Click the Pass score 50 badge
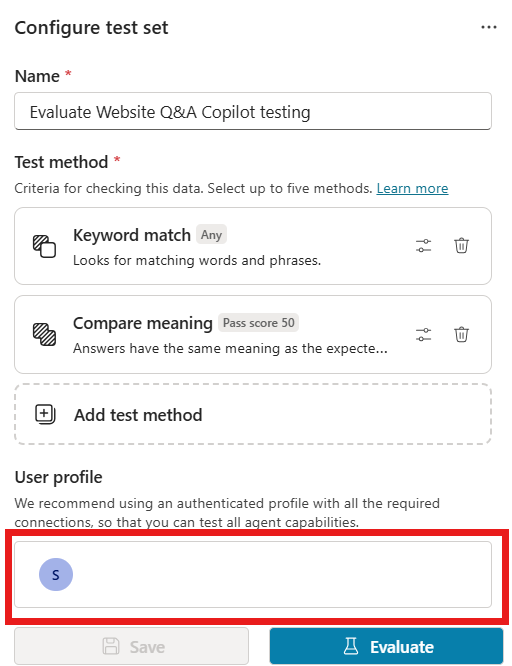Viewport: 512px width, 666px height. (258, 323)
